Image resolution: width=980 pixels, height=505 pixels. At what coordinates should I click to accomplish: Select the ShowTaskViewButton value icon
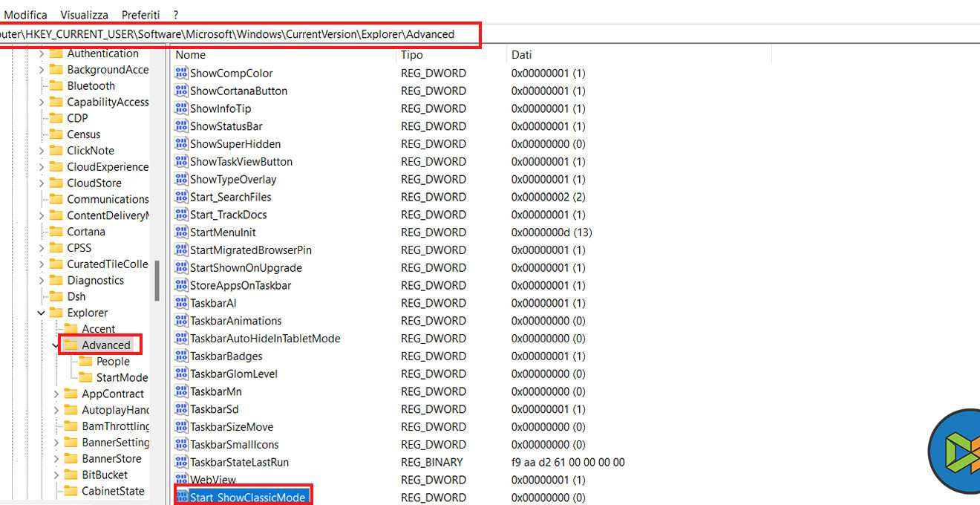pos(181,161)
